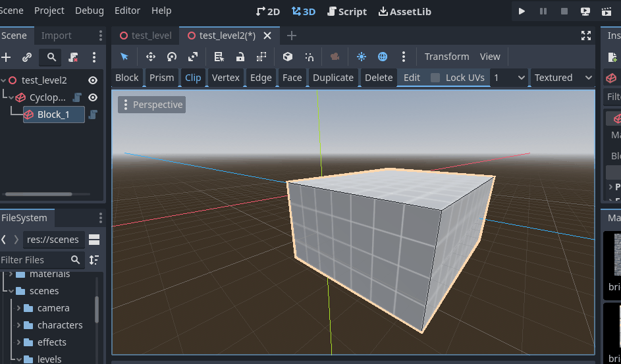Viewport: 621px width, 364px height.
Task: Collapse the Cyclop node children
Action: coord(11,97)
